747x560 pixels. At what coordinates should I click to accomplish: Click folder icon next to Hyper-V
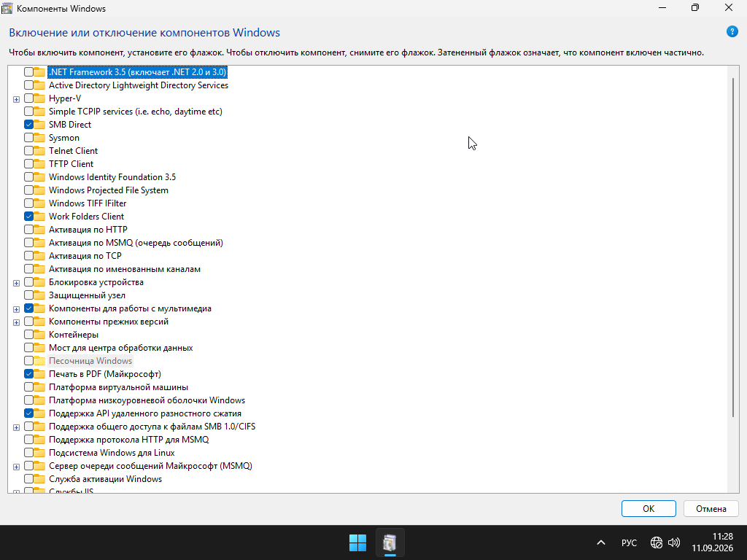[39, 98]
